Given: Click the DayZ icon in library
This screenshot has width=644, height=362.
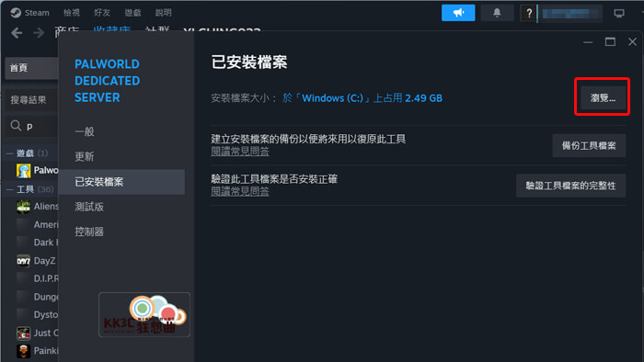Looking at the screenshot, I should [23, 261].
